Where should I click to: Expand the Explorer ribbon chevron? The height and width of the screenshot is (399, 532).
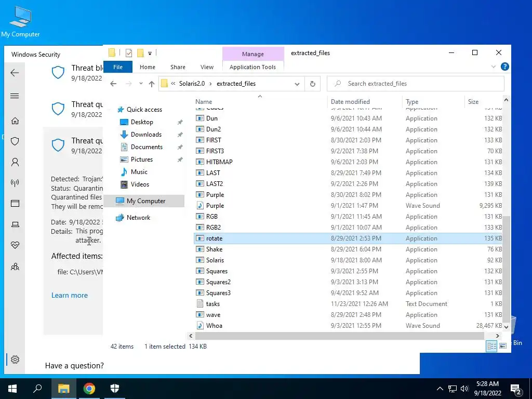click(494, 67)
